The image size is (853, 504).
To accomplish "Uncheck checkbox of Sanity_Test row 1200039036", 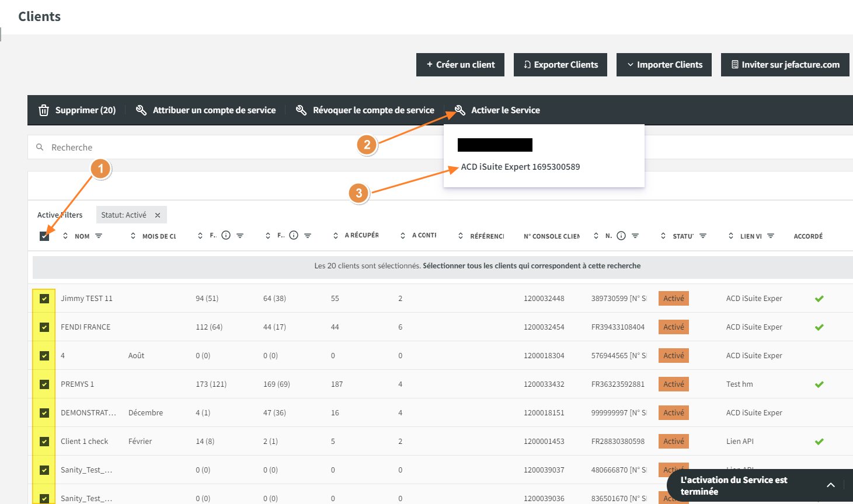I will coord(44,499).
